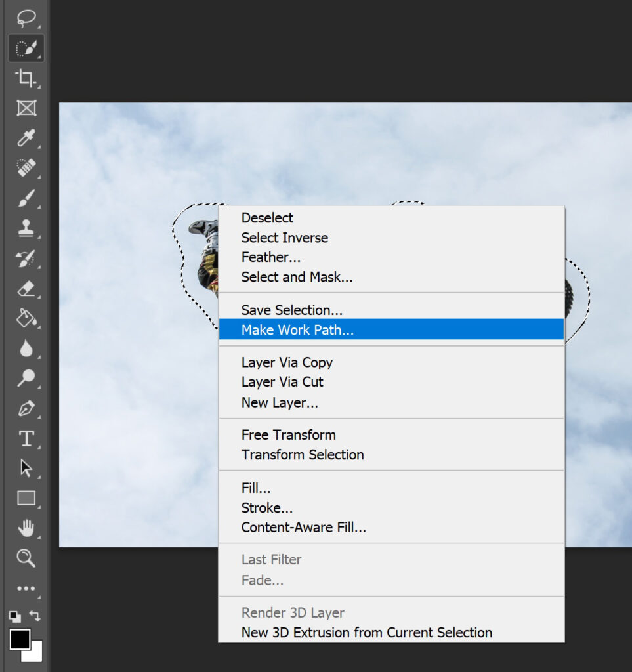This screenshot has width=632, height=672.
Task: Choose Layer Via Copy
Action: point(391,362)
